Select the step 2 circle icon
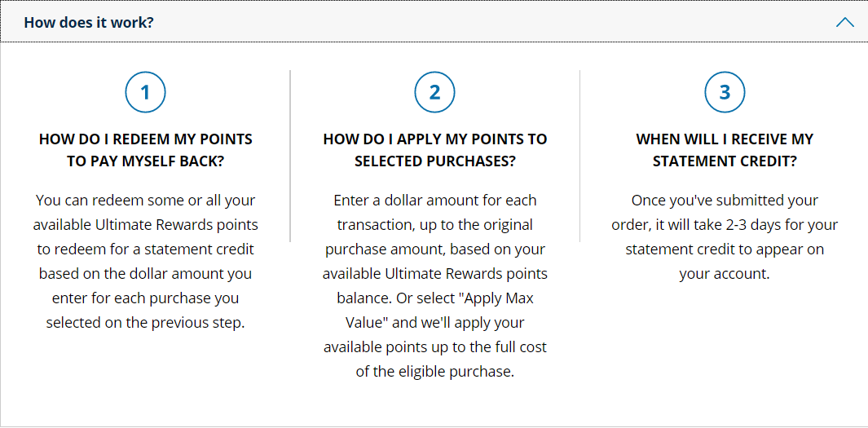 [x=434, y=92]
